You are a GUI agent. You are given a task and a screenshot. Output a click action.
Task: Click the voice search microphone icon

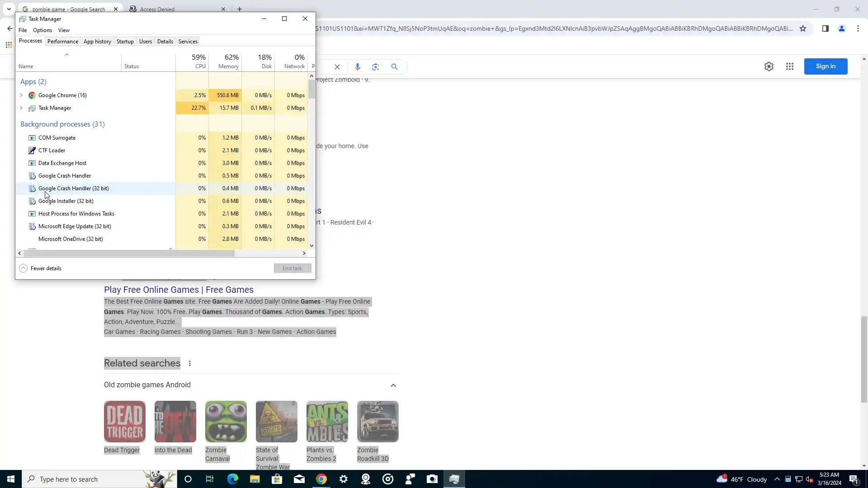coord(357,67)
